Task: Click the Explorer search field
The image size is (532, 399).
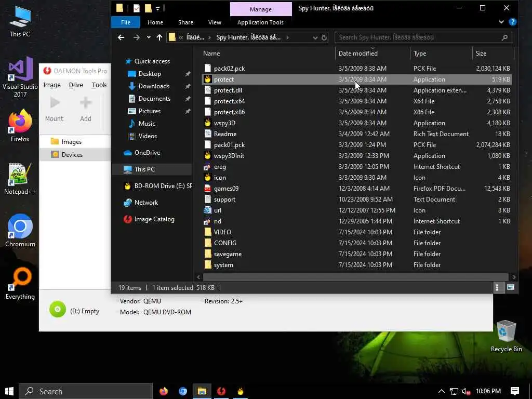Action: point(417,37)
